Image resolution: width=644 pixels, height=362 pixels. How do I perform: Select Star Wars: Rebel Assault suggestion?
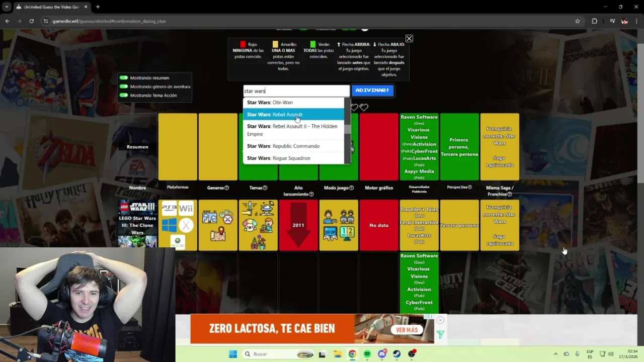tap(294, 115)
